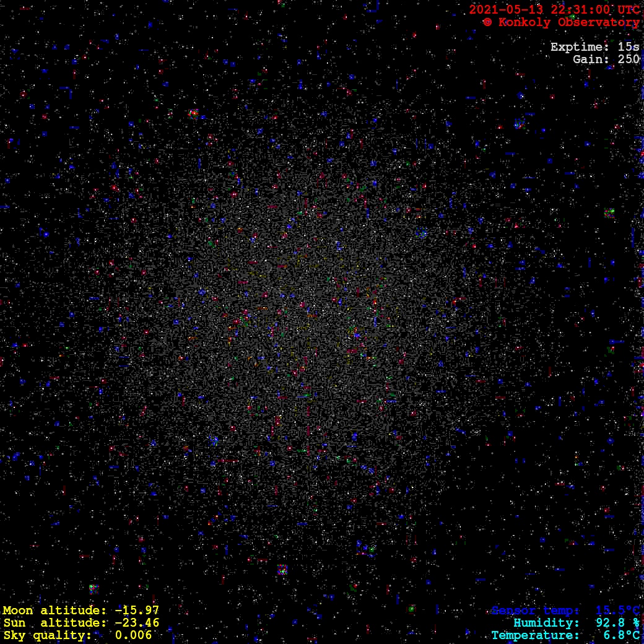Image resolution: width=644 pixels, height=644 pixels.
Task: Click the 15s exposure time value
Action: point(629,47)
